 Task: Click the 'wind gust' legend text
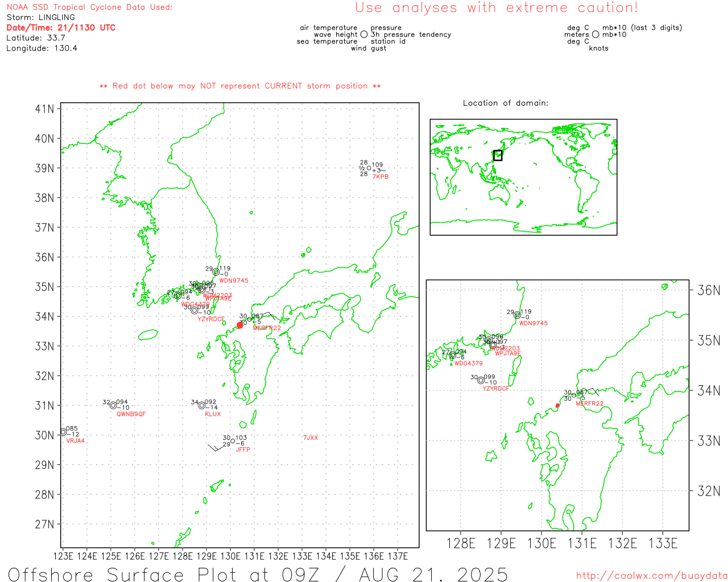pyautogui.click(x=369, y=48)
